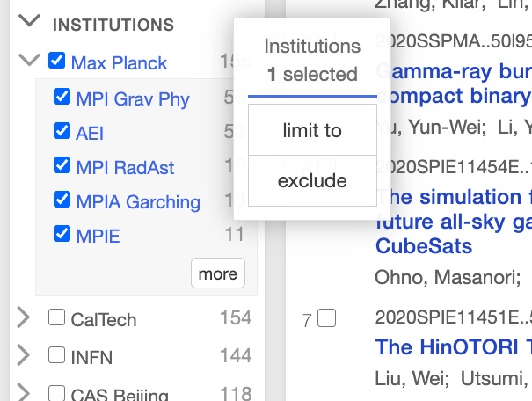Tick the INFN checkbox

[x=57, y=356]
